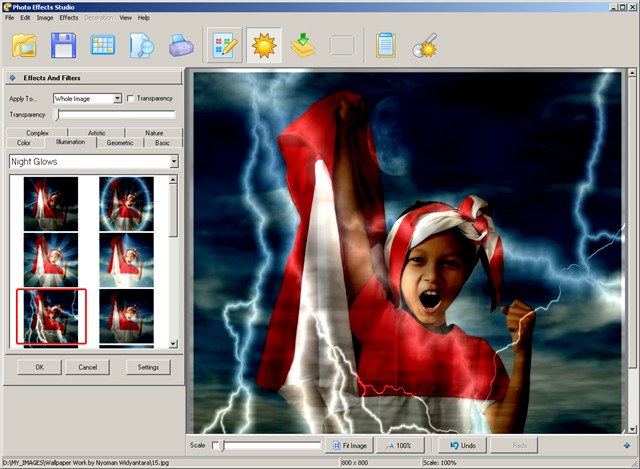Click effects list scroll up arrow
The image size is (640, 469).
pos(173,180)
